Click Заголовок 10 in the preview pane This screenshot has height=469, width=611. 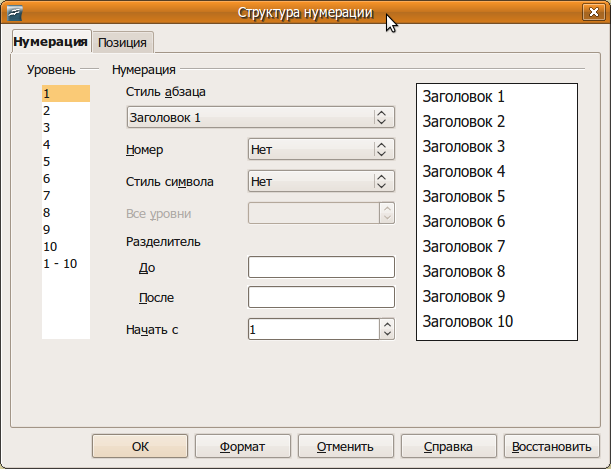point(468,322)
